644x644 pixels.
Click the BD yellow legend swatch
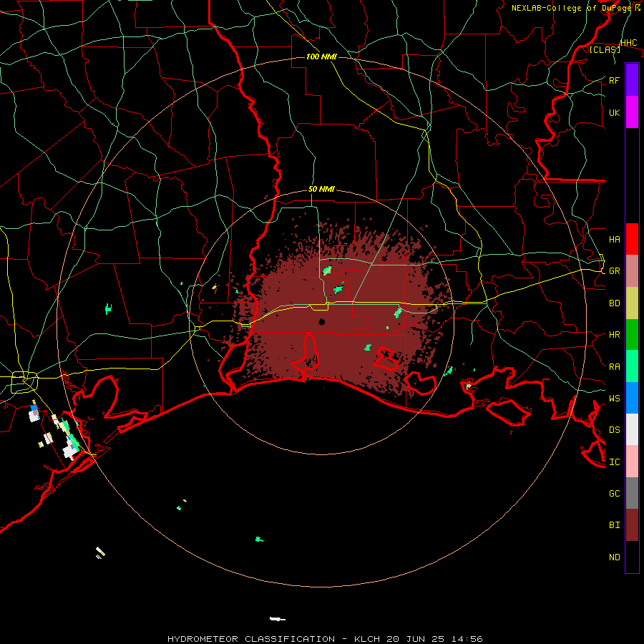(632, 303)
